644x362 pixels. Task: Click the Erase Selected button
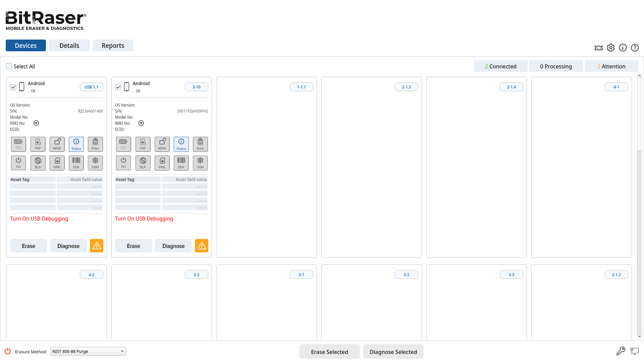pyautogui.click(x=330, y=352)
